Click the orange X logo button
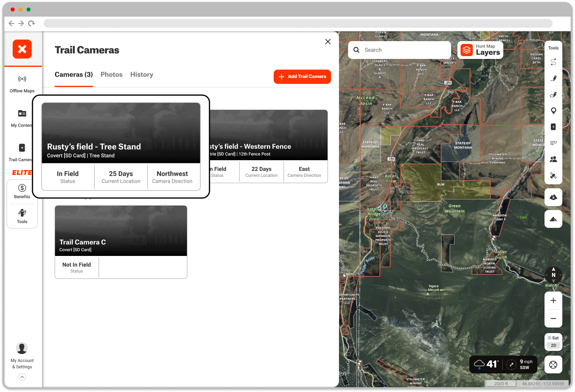The height and width of the screenshot is (392, 575). click(x=22, y=49)
